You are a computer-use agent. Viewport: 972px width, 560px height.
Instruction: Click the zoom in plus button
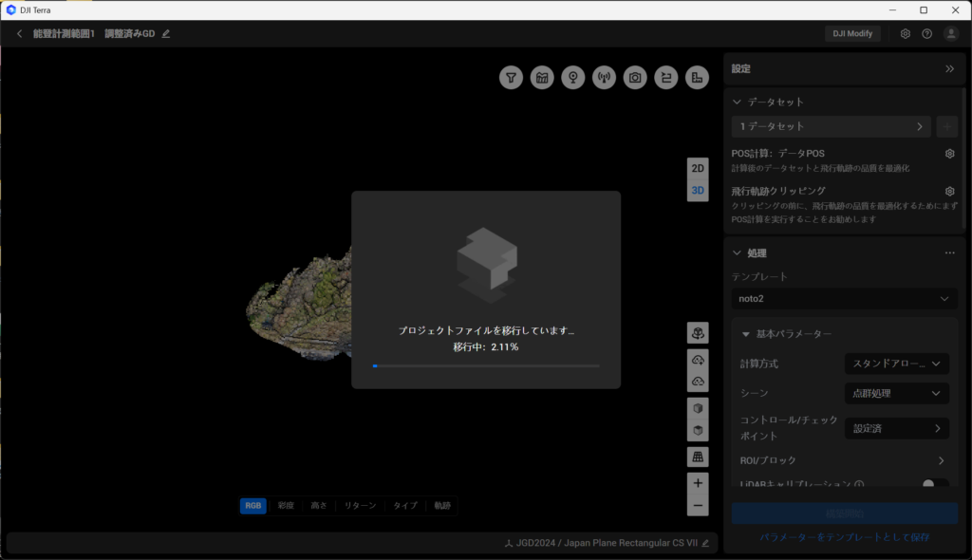pos(698,483)
